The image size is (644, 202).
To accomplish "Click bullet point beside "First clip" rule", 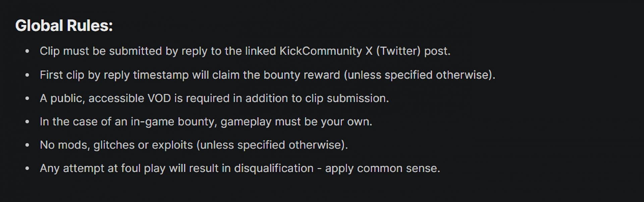I will [x=27, y=75].
